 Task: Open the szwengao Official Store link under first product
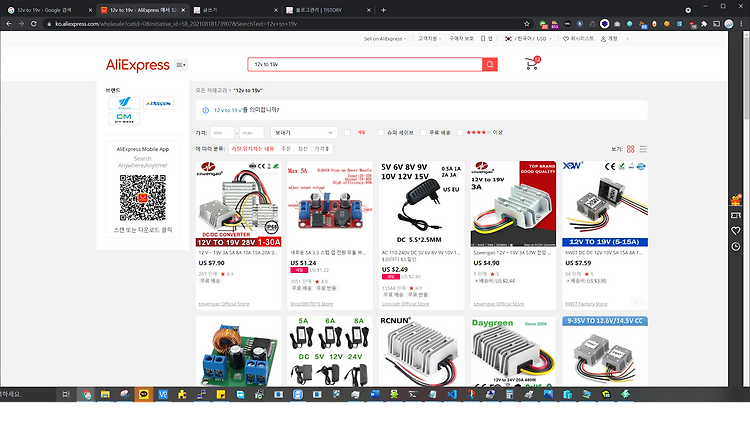click(x=224, y=304)
